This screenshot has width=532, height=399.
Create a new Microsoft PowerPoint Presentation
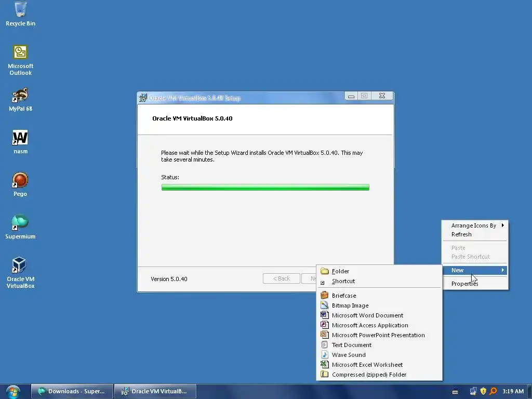coord(379,335)
